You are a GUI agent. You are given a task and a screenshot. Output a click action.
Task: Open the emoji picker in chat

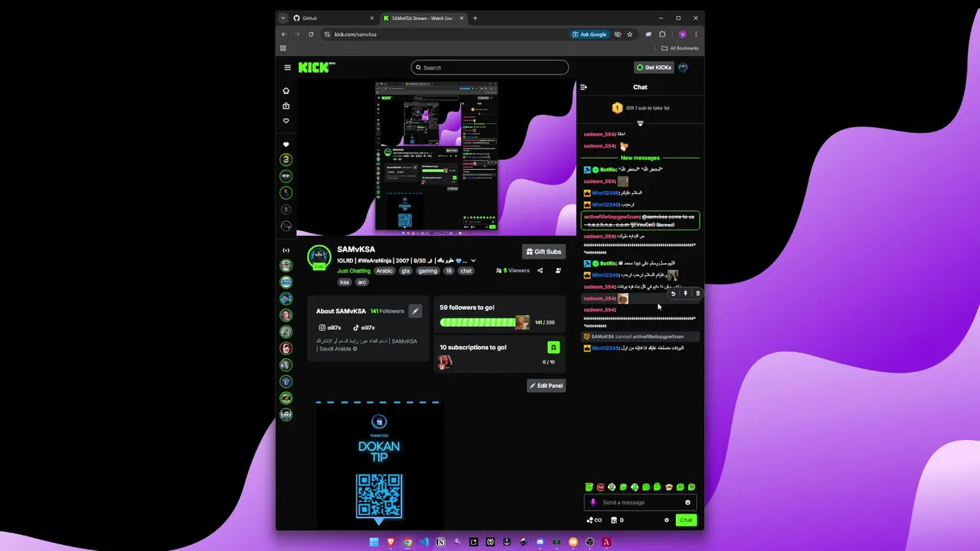pos(688,503)
